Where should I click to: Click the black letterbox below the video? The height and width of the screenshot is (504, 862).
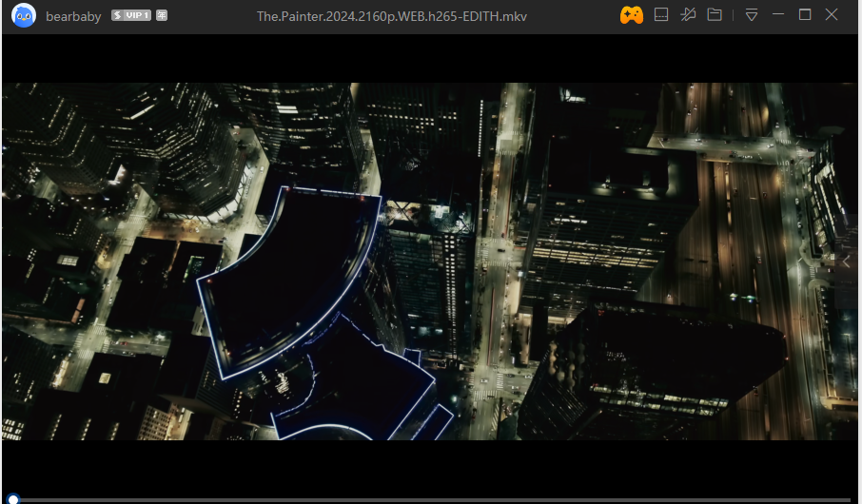point(428,466)
